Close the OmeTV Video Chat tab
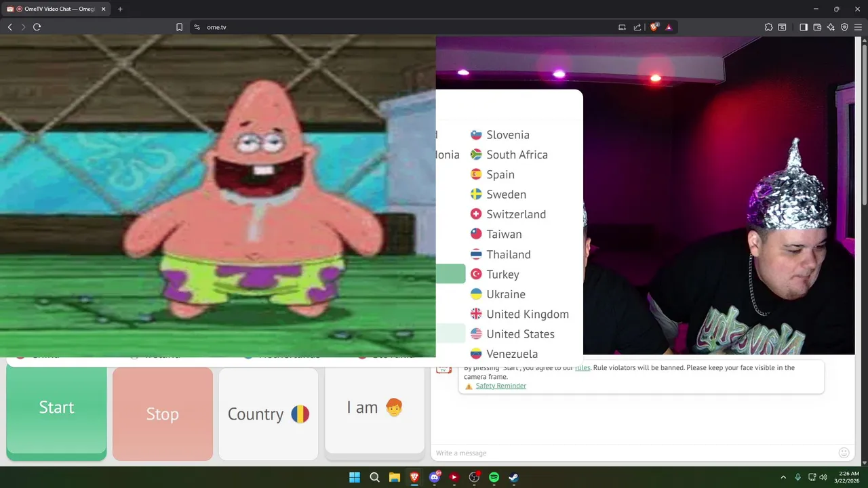Image resolution: width=868 pixels, height=488 pixels. pyautogui.click(x=103, y=9)
